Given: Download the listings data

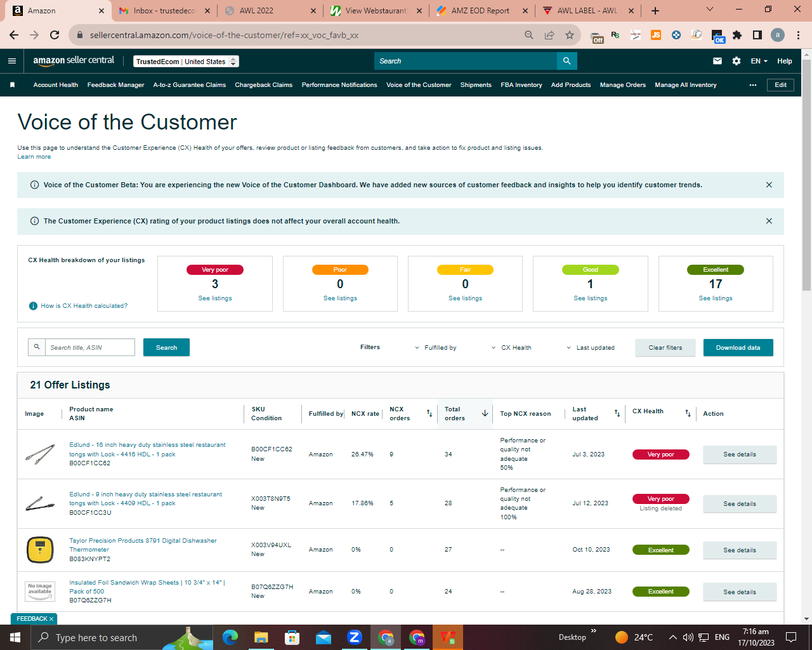Looking at the screenshot, I should pos(738,348).
